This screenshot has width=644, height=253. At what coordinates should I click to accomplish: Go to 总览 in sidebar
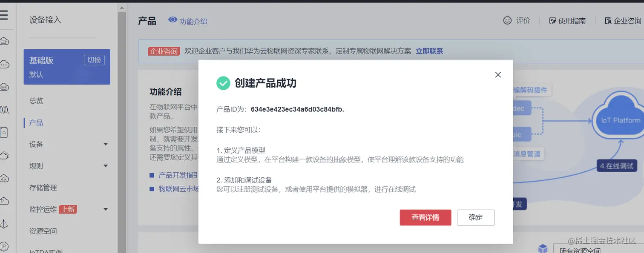pos(36,101)
